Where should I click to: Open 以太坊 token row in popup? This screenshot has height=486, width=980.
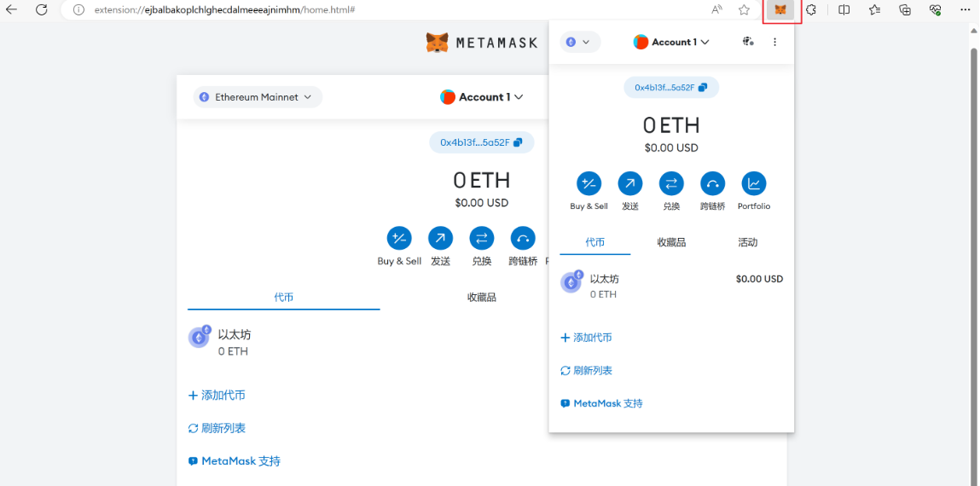[671, 286]
